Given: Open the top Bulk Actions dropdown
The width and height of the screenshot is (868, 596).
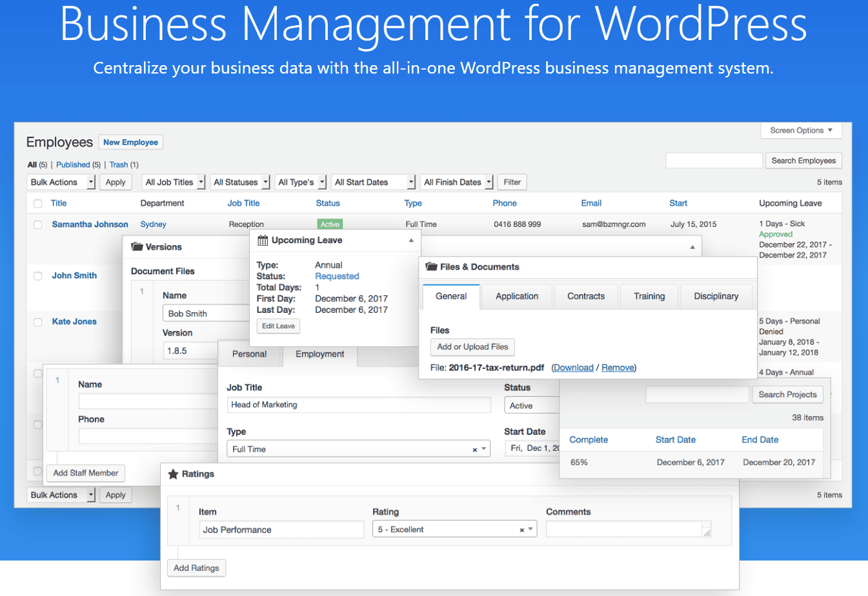Looking at the screenshot, I should (61, 183).
